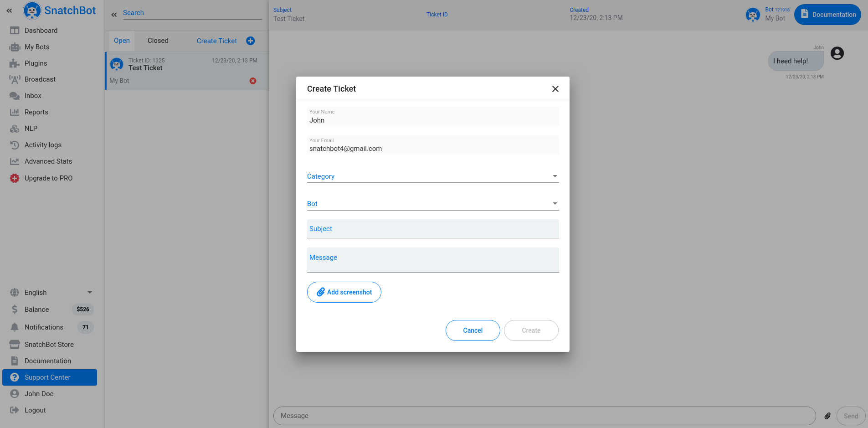
Task: Click the Logout icon
Action: tap(15, 410)
